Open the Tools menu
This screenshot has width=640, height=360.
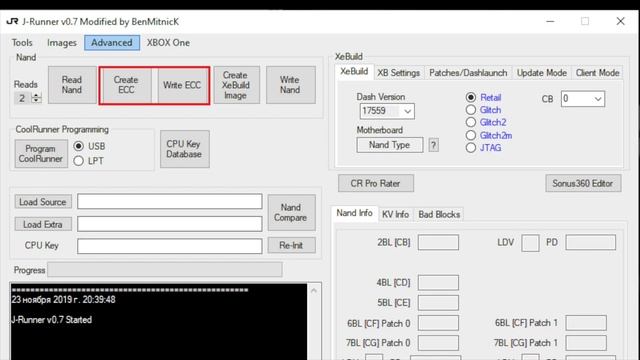[x=22, y=43]
